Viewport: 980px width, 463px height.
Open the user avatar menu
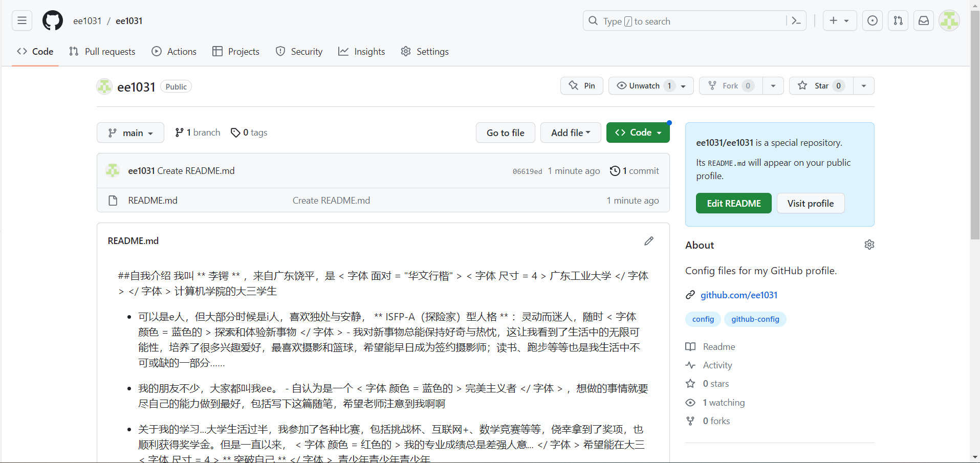coord(949,20)
